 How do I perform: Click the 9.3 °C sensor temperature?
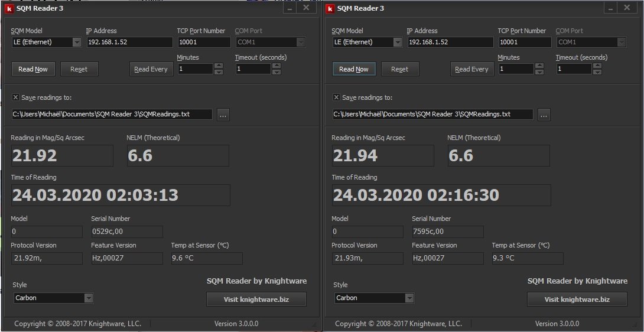[528, 258]
